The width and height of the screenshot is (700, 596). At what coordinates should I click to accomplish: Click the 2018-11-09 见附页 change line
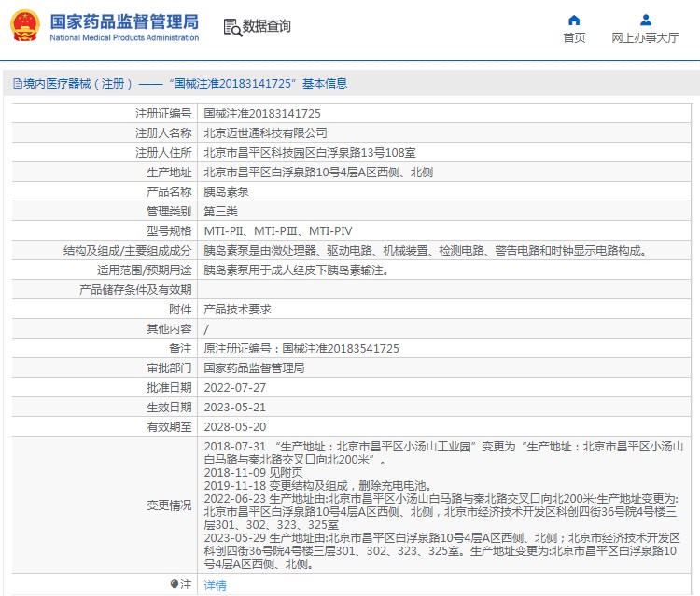pyautogui.click(x=253, y=473)
